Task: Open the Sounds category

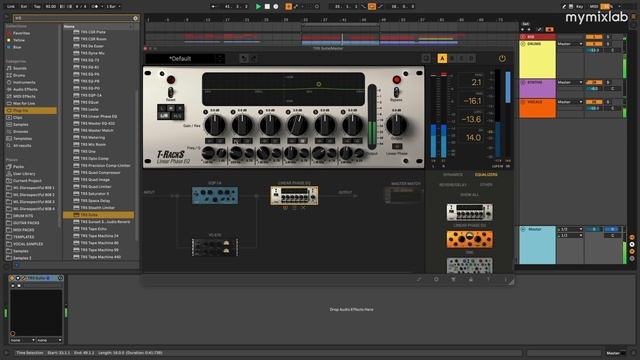Action: point(20,68)
